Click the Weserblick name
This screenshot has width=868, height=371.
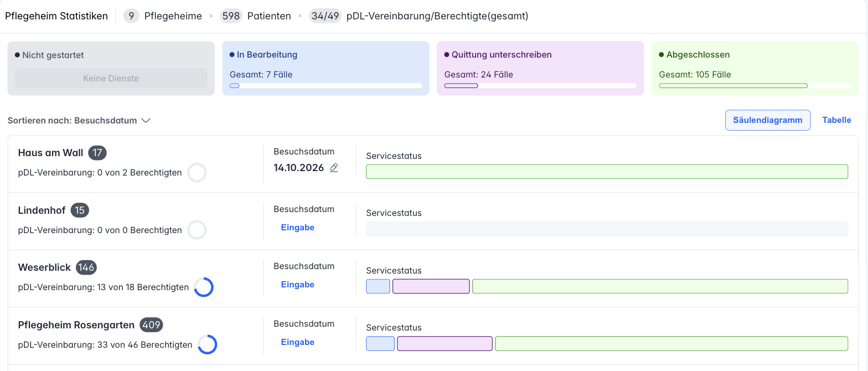(x=44, y=267)
